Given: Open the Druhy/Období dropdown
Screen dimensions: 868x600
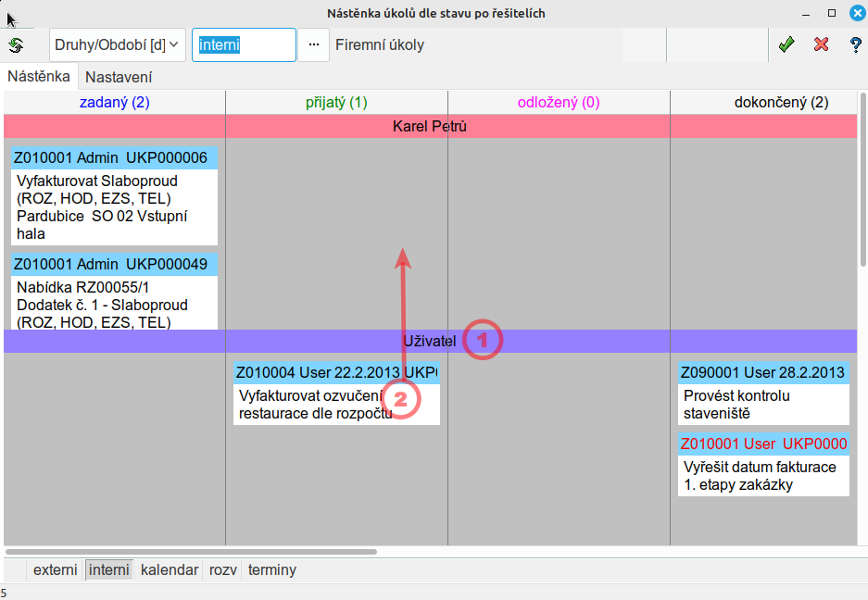Looking at the screenshot, I should tap(117, 44).
